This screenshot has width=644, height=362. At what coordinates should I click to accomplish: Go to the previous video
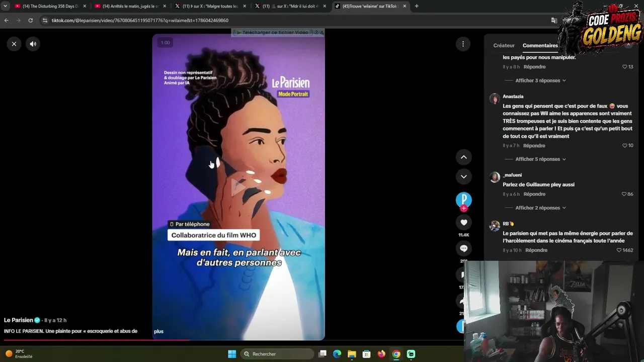click(x=463, y=157)
